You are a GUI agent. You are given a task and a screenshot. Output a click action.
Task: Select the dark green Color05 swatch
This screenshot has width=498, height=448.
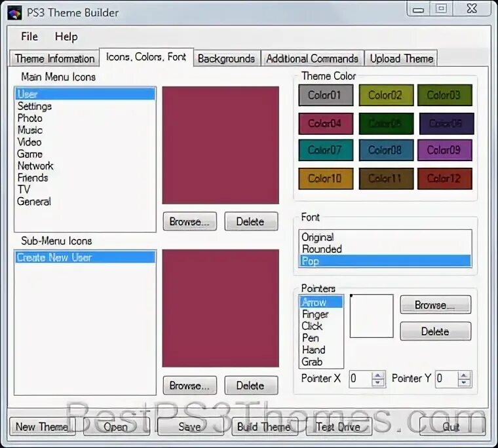386,124
